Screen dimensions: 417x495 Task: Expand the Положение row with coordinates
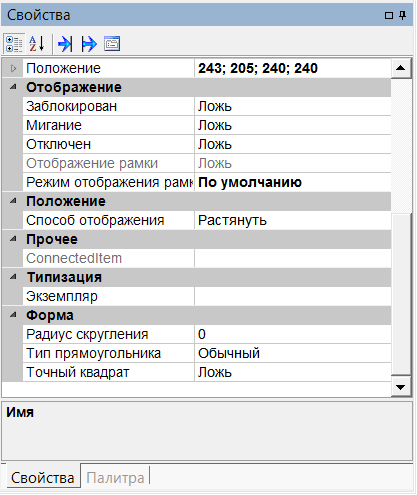pyautogui.click(x=13, y=68)
